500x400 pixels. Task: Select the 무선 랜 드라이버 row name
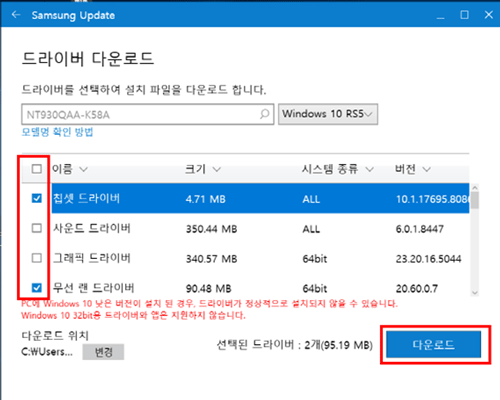pyautogui.click(x=94, y=287)
